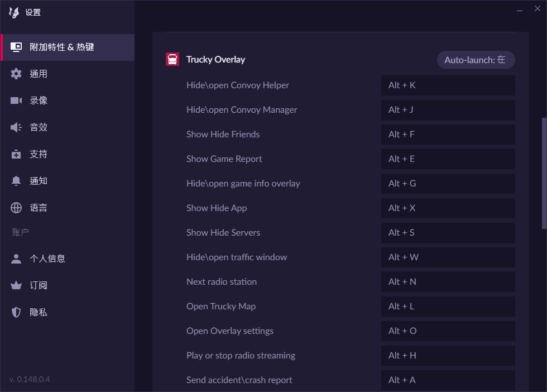Open the 通知 bell icon section
The width and height of the screenshot is (547, 392).
(x=16, y=181)
